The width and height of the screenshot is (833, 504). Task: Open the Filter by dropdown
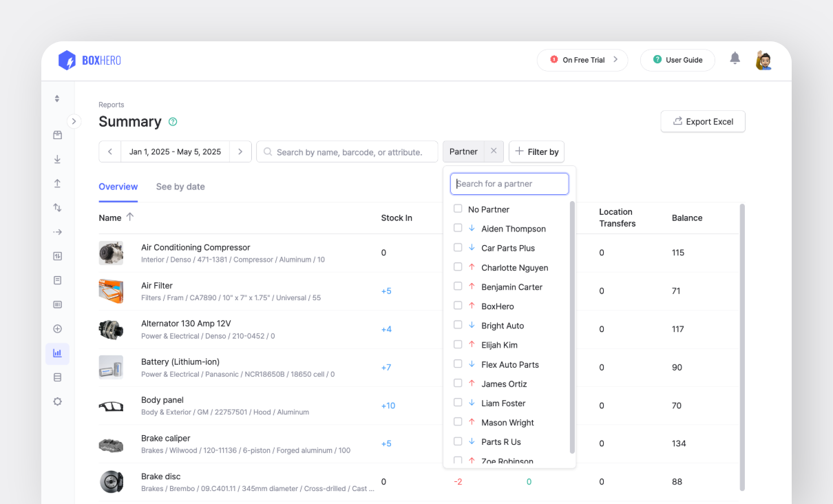coord(536,151)
